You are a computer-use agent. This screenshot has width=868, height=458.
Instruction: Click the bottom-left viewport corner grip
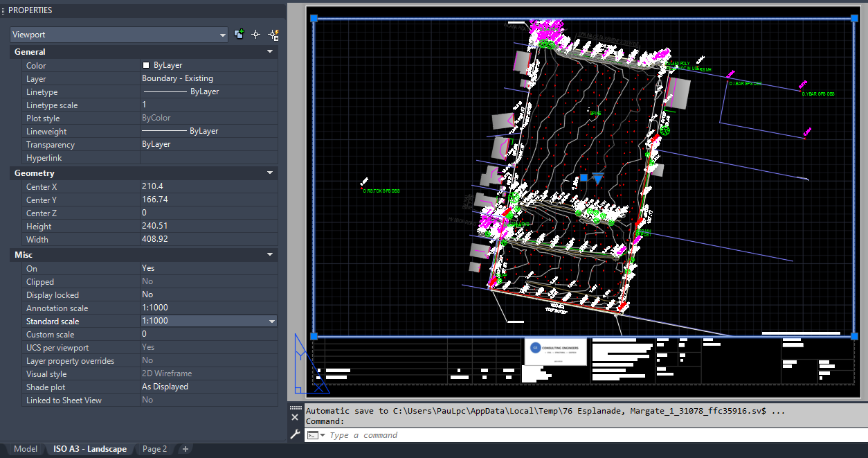(x=314, y=336)
